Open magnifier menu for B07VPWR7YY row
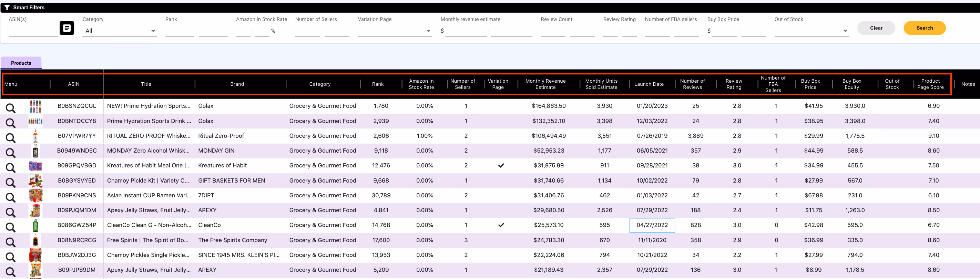This screenshot has width=980, height=279. click(11, 137)
